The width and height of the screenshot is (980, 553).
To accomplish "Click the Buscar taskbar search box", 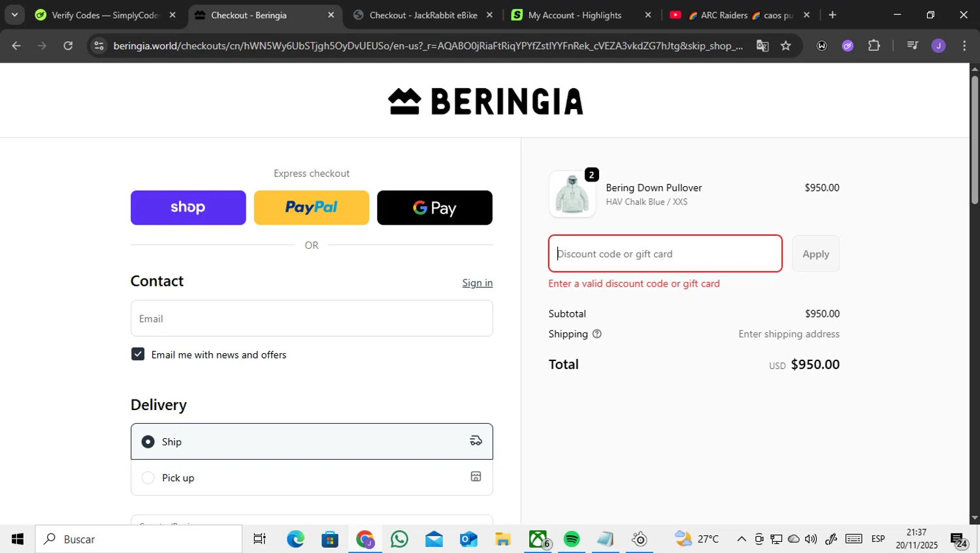I will 139,539.
